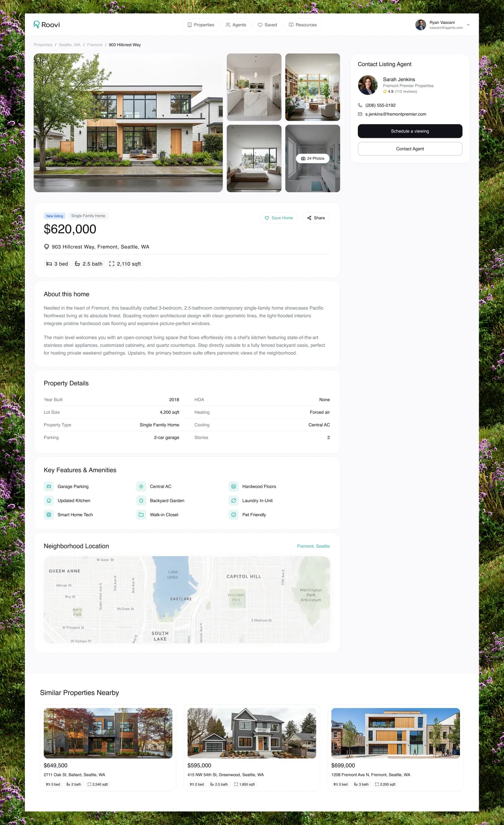Click the Pet Friendly amenity icon
The height and width of the screenshot is (825, 504).
[234, 514]
